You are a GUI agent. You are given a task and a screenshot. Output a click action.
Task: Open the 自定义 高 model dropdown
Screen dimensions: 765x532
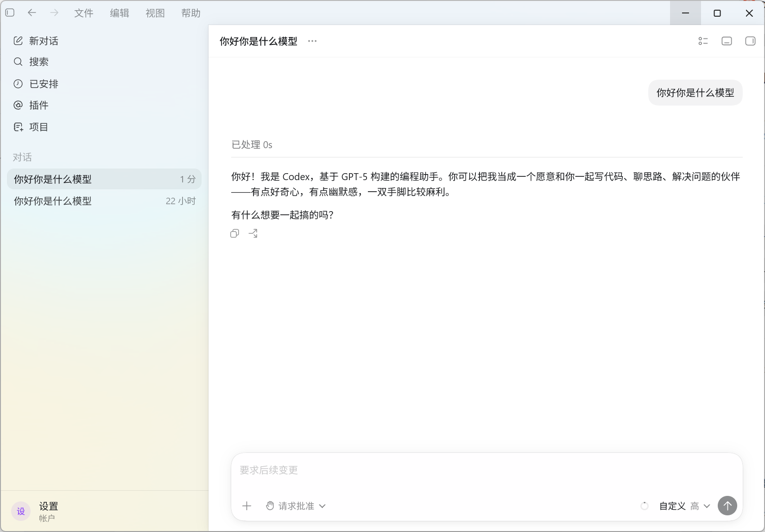click(x=684, y=506)
